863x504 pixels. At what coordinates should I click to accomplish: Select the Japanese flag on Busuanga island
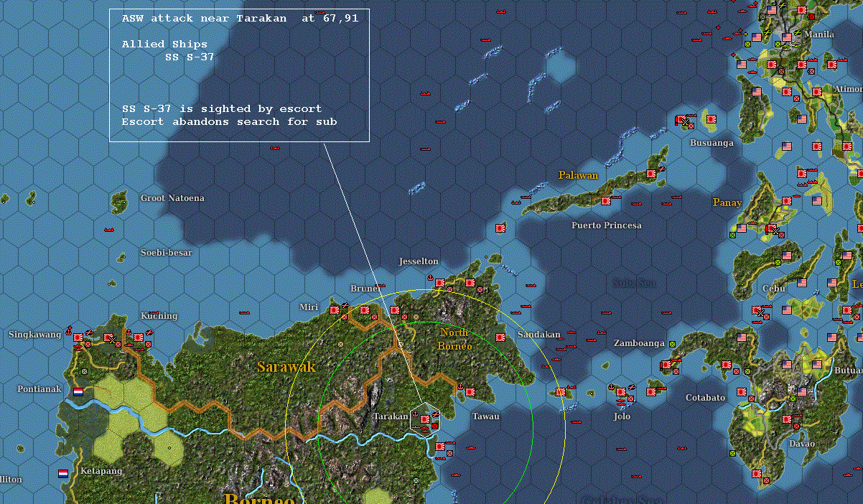click(x=712, y=119)
